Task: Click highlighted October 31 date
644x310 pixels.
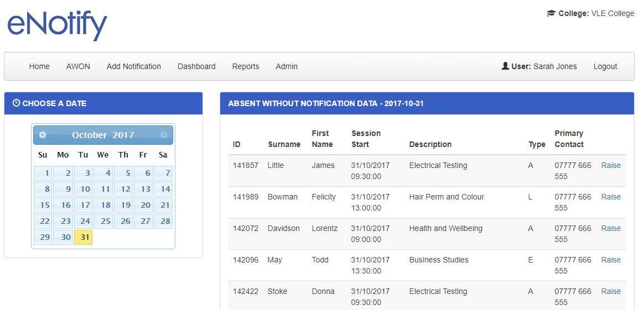Action: click(83, 237)
